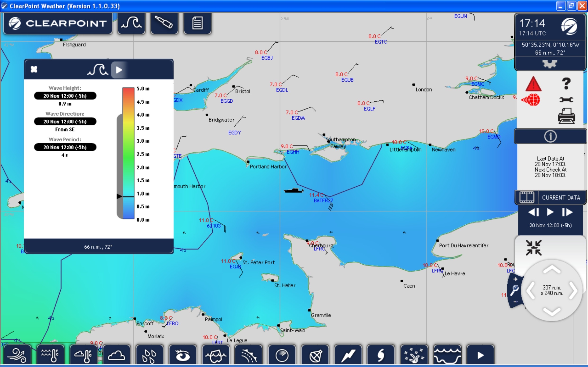Viewport: 588px width, 367px height.
Task: Open the wave tab in top bar
Action: pyautogui.click(x=131, y=23)
